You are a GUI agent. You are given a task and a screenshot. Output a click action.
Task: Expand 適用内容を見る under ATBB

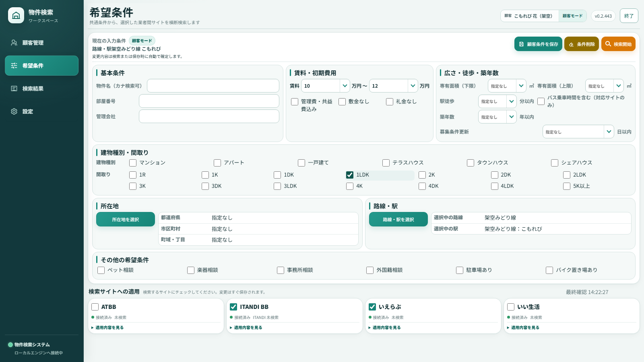click(107, 328)
